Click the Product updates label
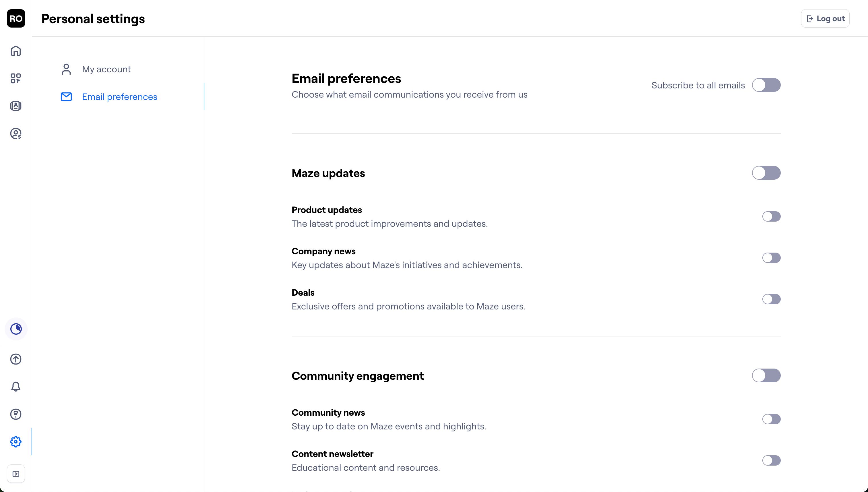 [x=327, y=210]
